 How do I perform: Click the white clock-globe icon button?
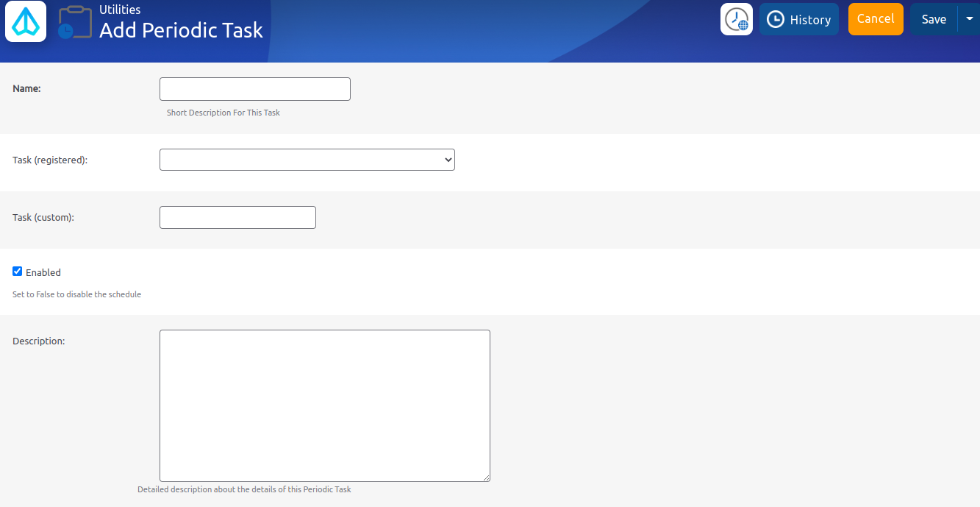[736, 18]
